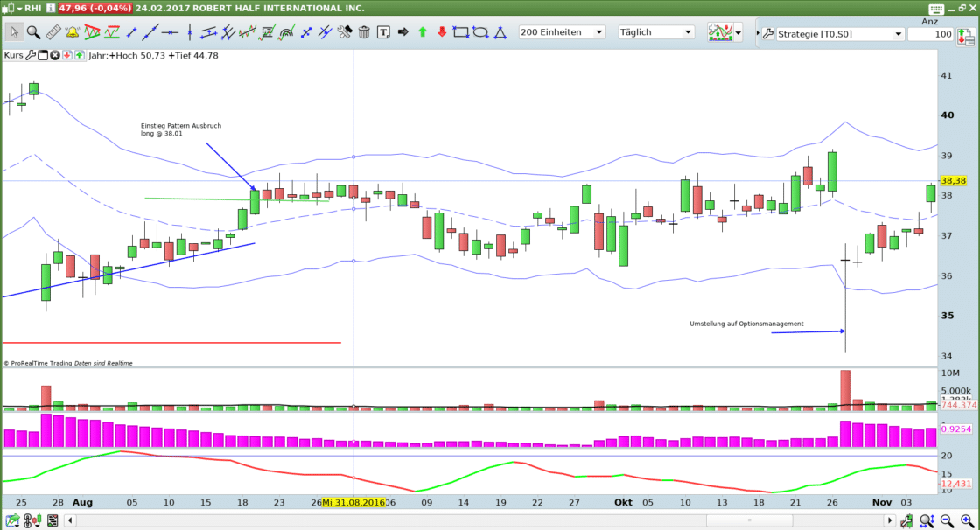
Task: Move Kurs panel up with green arrow
Action: [80, 55]
